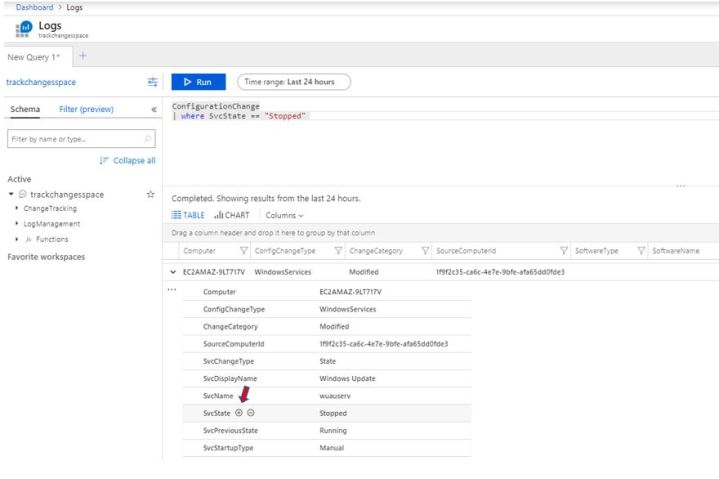The width and height of the screenshot is (719, 479).
Task: Include SvcState value with plus icon
Action: [239, 412]
